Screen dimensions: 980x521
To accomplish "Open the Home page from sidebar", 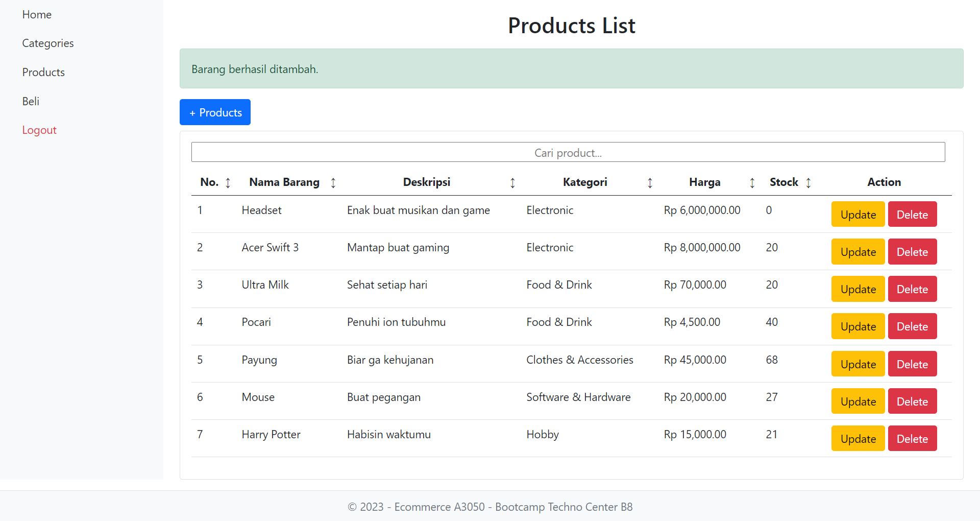I will [37, 15].
